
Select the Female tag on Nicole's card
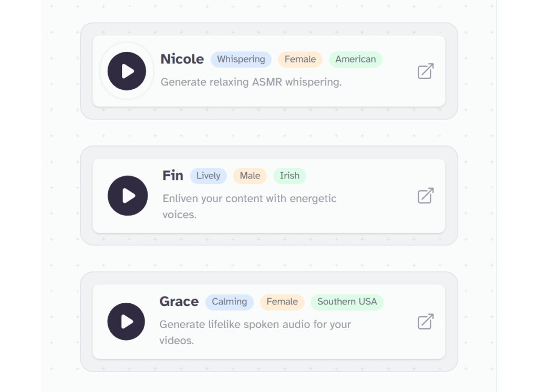pyautogui.click(x=300, y=59)
